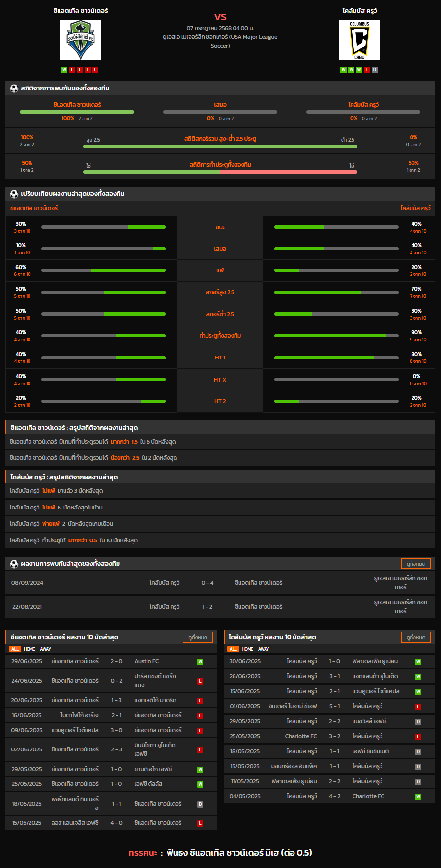This screenshot has height=868, width=441.
Task: Click the HT X comparison label
Action: tap(220, 380)
